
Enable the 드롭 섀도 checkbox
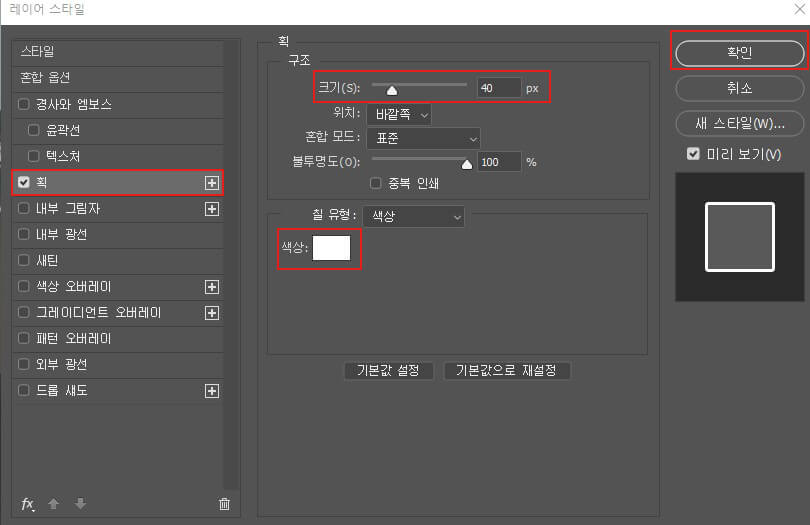pyautogui.click(x=23, y=390)
